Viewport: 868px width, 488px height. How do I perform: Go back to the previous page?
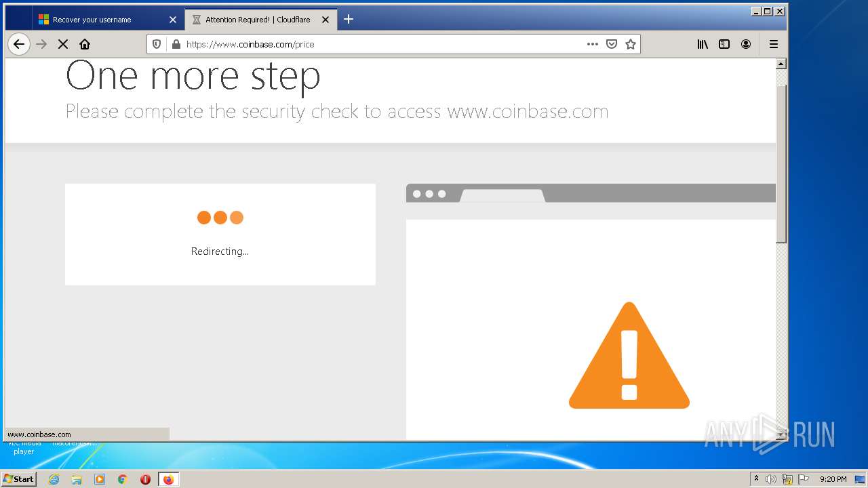point(19,44)
